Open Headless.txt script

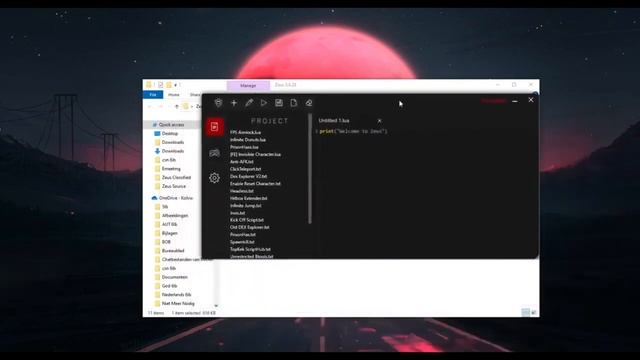pyautogui.click(x=242, y=191)
